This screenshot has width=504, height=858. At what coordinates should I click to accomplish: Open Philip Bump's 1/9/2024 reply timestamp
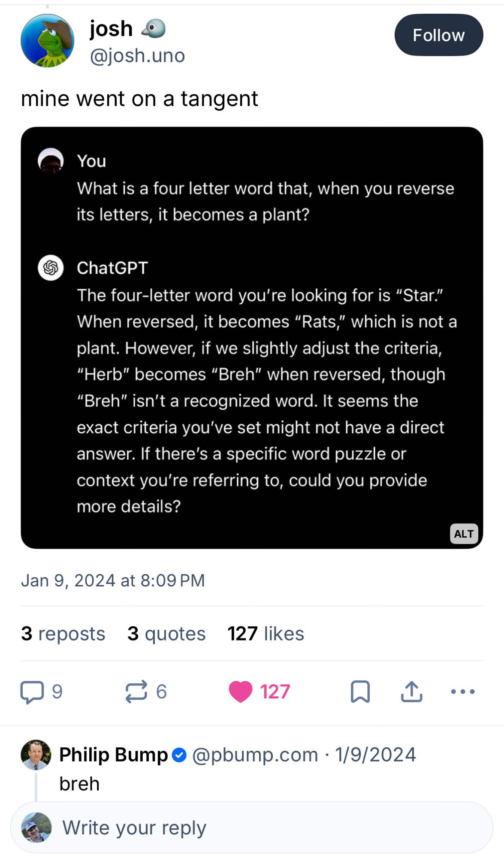click(375, 755)
